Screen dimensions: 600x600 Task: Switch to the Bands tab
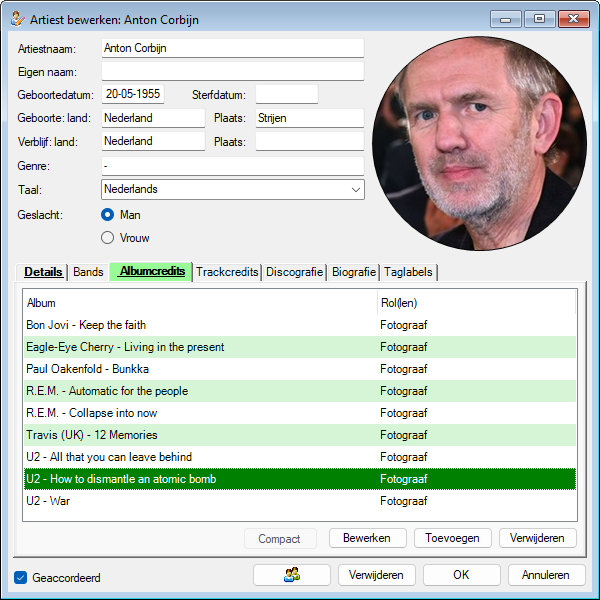(x=88, y=272)
